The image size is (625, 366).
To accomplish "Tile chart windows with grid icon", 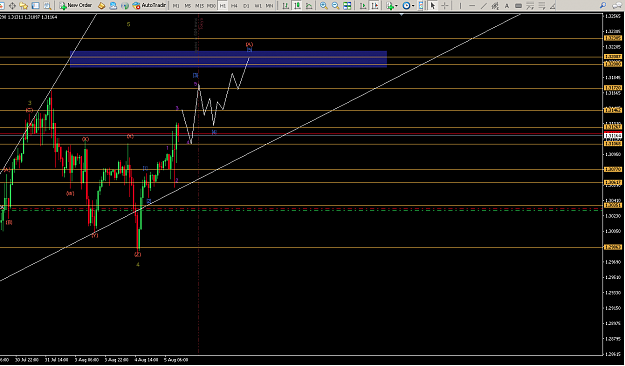I will click(x=347, y=6).
